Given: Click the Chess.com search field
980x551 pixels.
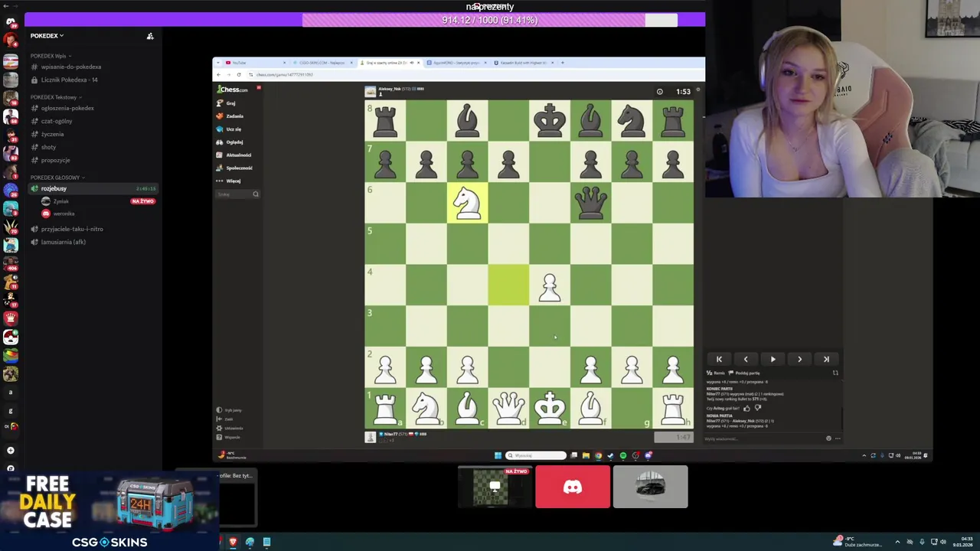Looking at the screenshot, I should (x=238, y=194).
